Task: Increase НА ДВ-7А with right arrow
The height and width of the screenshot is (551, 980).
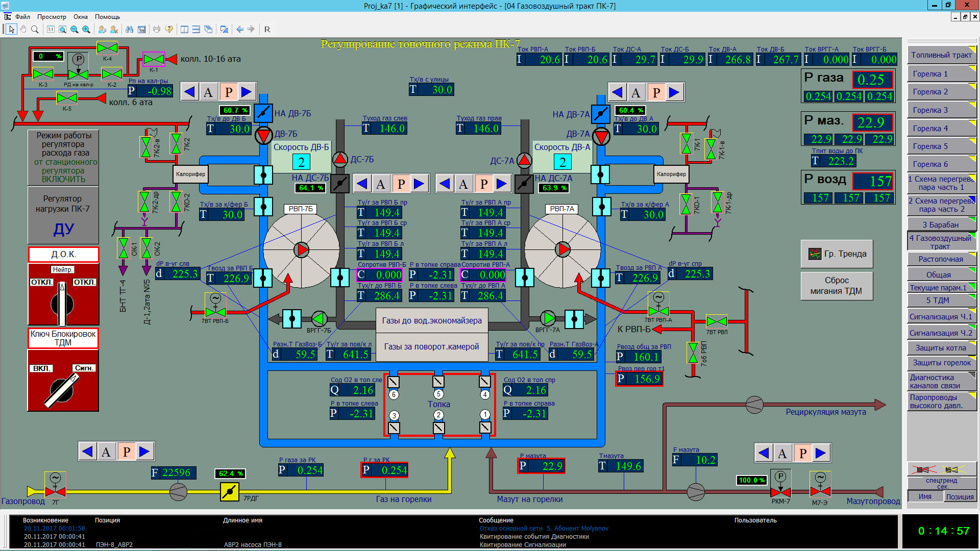Action: (x=674, y=92)
